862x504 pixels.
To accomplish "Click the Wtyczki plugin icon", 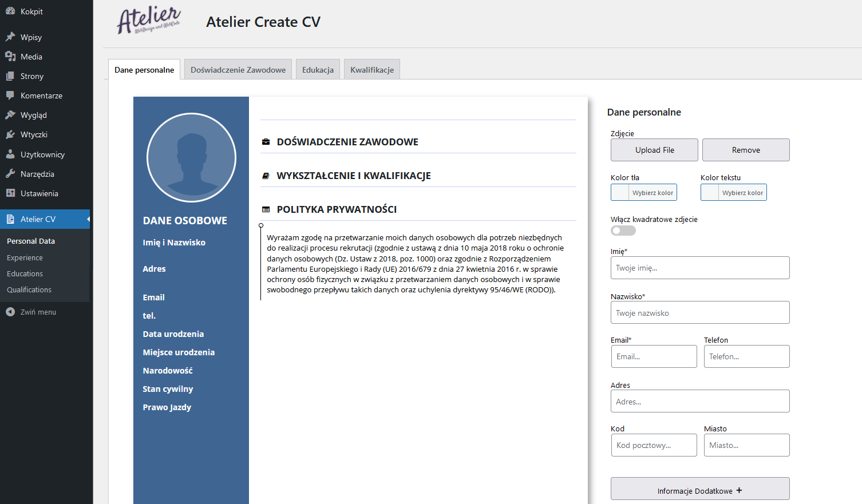I will point(10,134).
